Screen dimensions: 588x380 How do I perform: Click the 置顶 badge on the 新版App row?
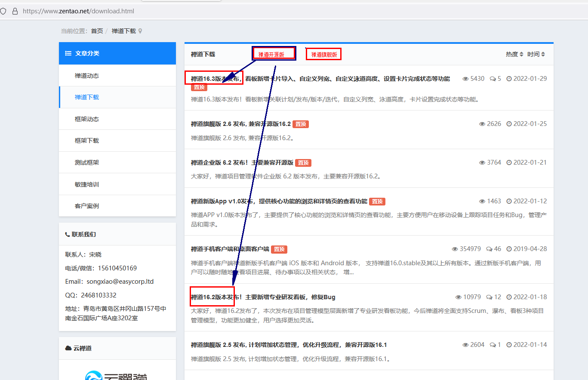pyautogui.click(x=377, y=201)
